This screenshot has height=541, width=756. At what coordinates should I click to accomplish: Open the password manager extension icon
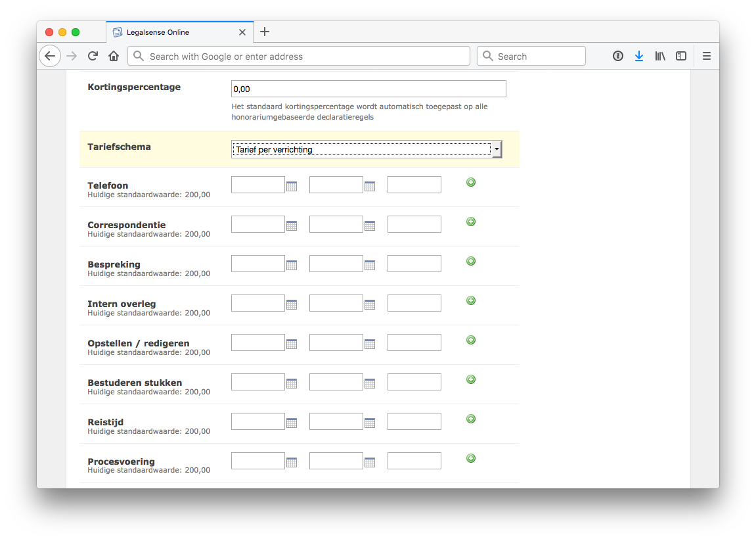pyautogui.click(x=617, y=56)
